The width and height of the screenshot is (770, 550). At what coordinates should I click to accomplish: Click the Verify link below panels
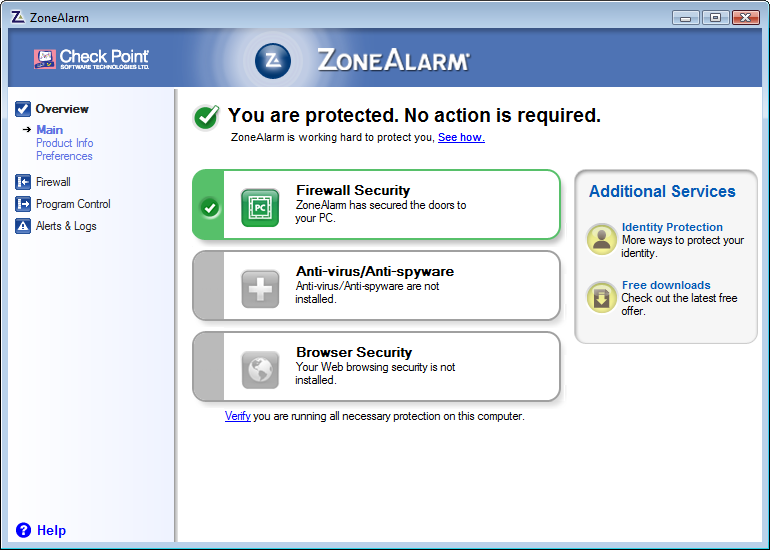[238, 416]
